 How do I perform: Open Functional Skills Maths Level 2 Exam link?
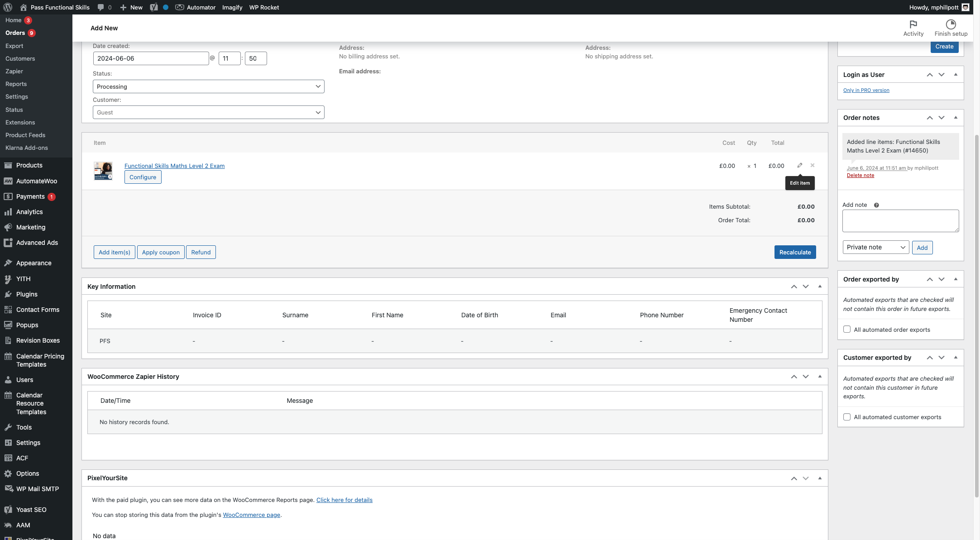[174, 166]
